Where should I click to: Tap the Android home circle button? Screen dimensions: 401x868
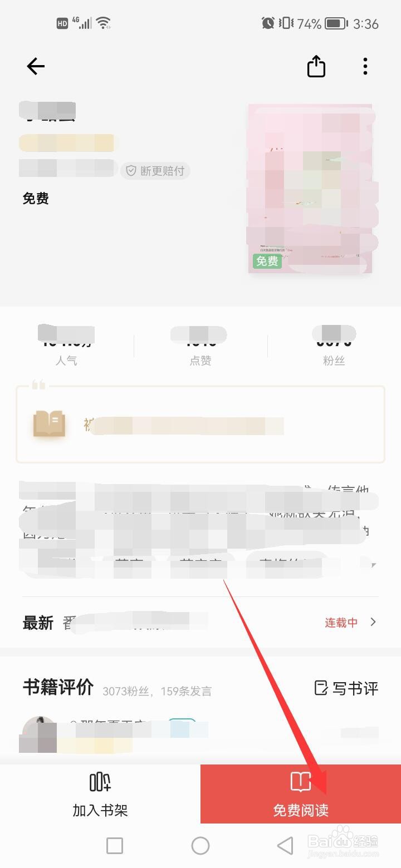(x=200, y=846)
